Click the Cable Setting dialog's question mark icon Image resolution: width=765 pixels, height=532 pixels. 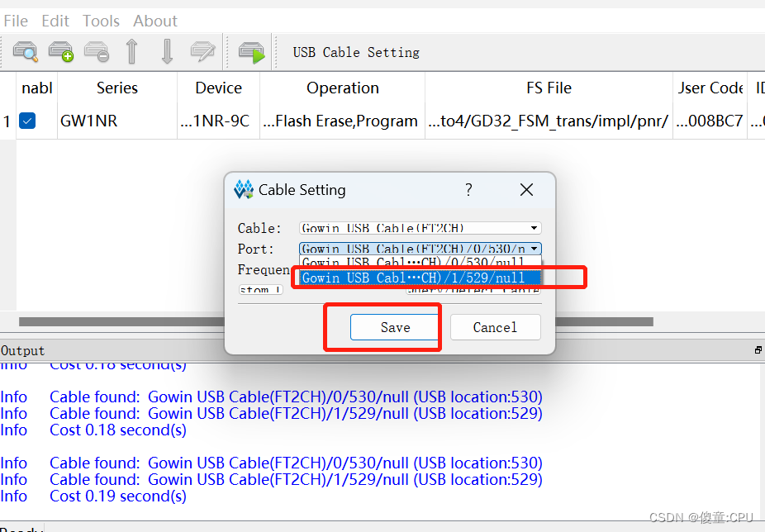tap(468, 190)
